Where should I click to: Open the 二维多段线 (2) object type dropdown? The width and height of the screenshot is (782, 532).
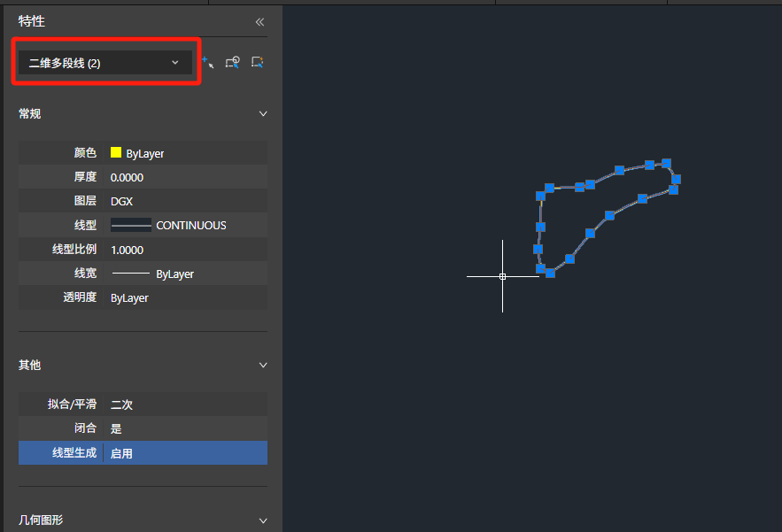(105, 63)
